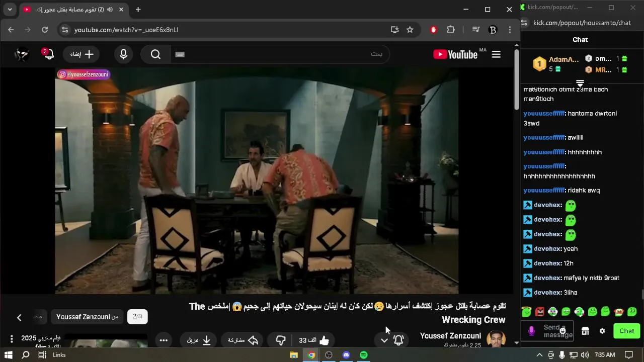This screenshot has width=644, height=362.
Task: Open on-screen keyboard icon in search box
Action: click(x=180, y=54)
